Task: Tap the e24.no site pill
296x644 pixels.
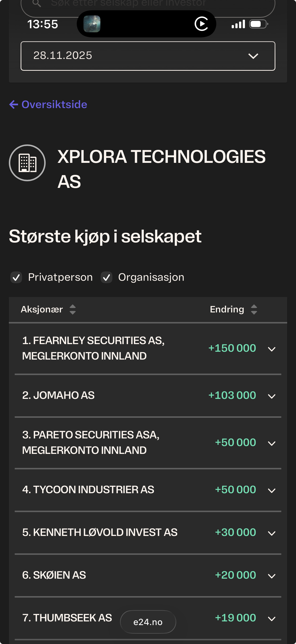Action: pos(148,622)
